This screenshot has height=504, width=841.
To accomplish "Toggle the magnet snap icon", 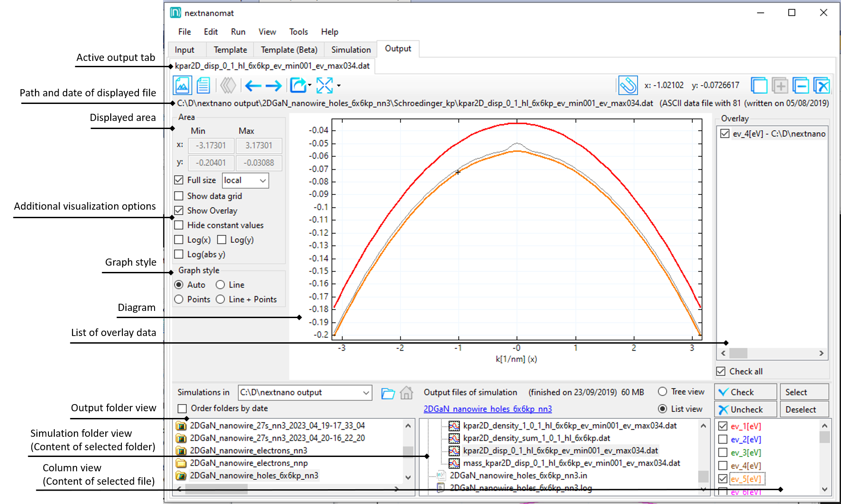I will (628, 85).
